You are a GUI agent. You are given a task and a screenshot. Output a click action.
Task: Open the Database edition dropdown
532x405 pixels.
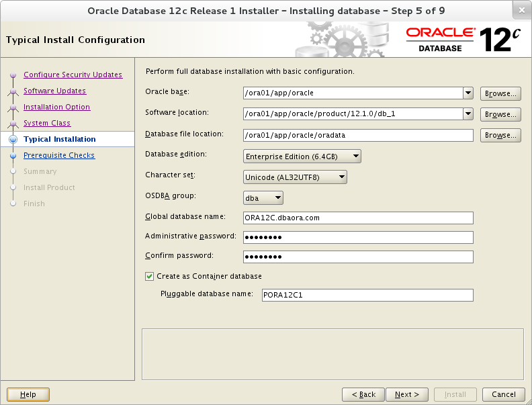[302, 156]
